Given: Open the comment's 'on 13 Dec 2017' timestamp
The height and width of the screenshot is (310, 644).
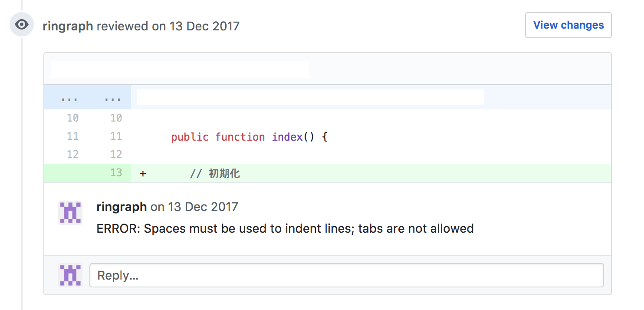Looking at the screenshot, I should point(194,207).
